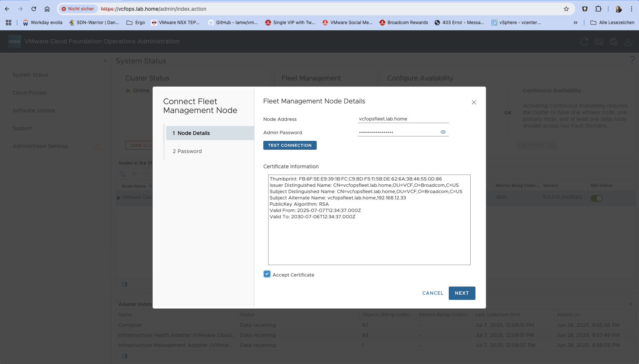The height and width of the screenshot is (364, 639).
Task: Reload the page in the browser
Action: pyautogui.click(x=34, y=9)
